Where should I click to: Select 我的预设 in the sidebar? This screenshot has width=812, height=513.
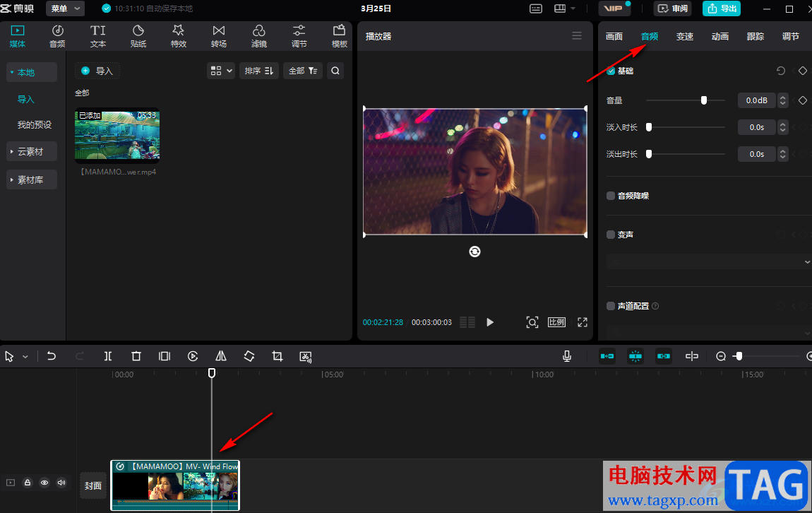tap(35, 125)
